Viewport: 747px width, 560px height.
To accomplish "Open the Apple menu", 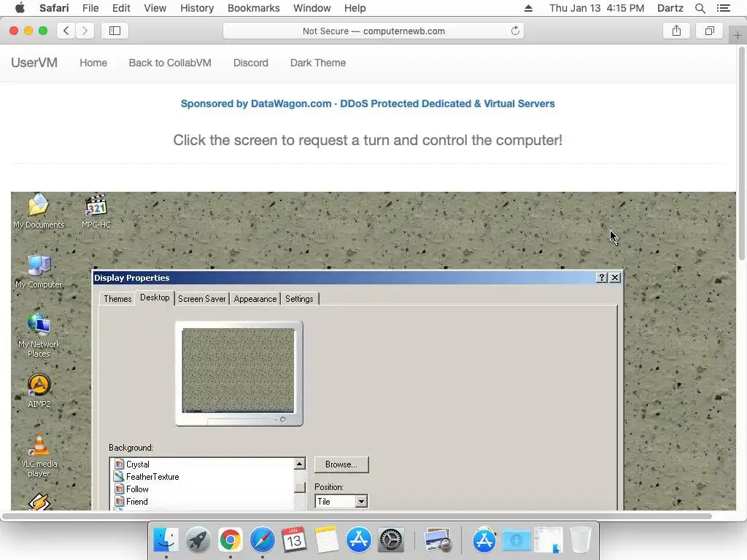I will pos(20,7).
